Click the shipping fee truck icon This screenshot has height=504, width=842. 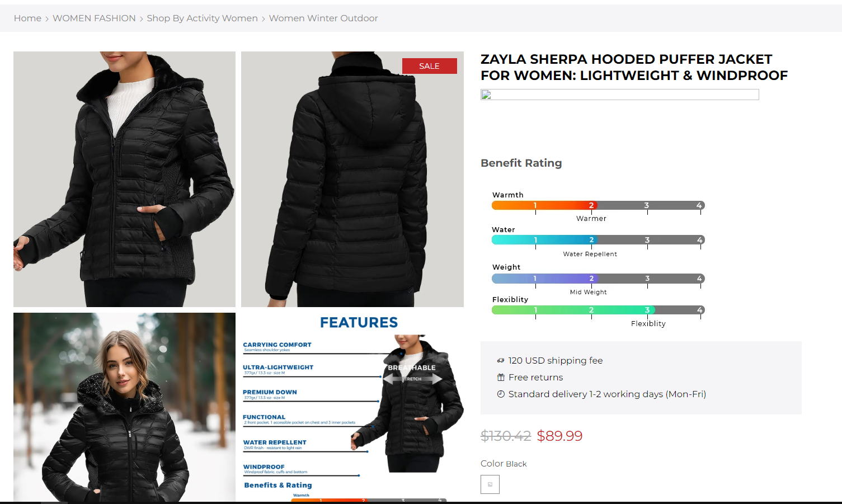tap(501, 361)
